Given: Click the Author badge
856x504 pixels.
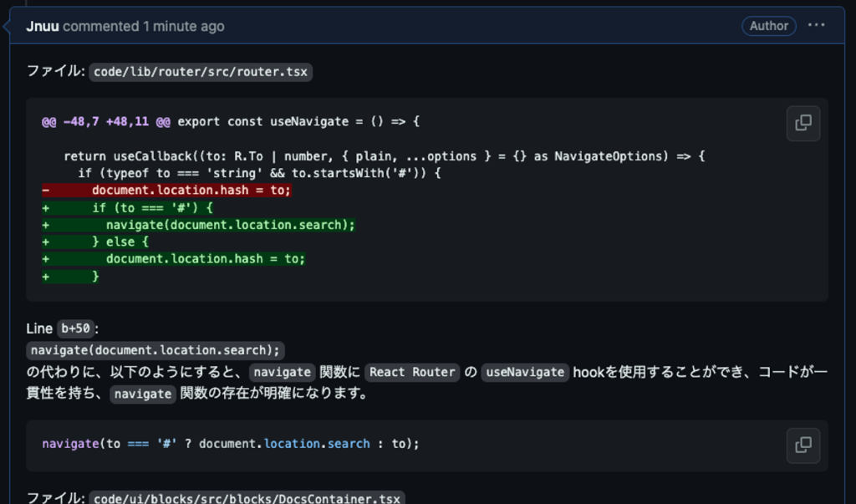Looking at the screenshot, I should (768, 26).
